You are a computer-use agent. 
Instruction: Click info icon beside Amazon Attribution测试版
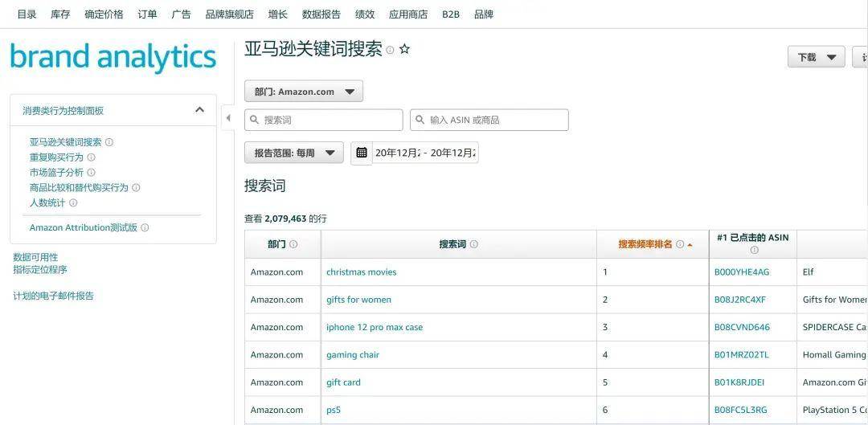145,227
